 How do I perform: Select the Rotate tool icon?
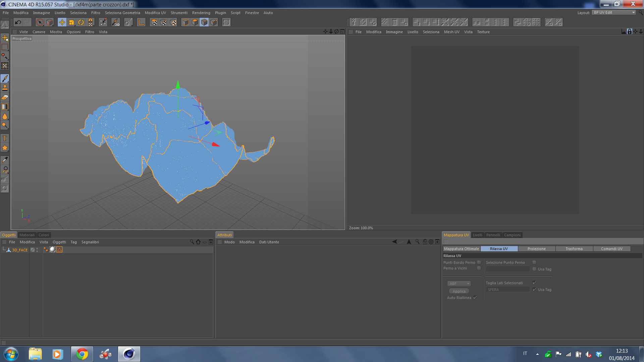coord(81,22)
